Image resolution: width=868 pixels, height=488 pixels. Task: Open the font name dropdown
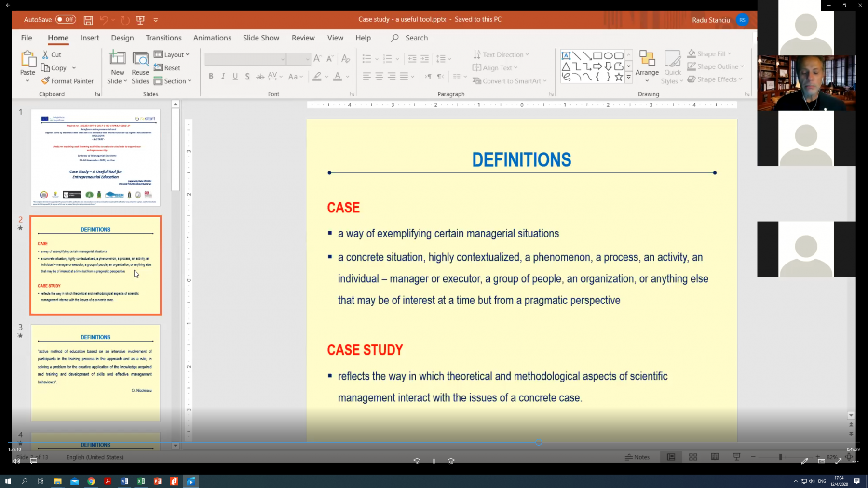coord(283,59)
